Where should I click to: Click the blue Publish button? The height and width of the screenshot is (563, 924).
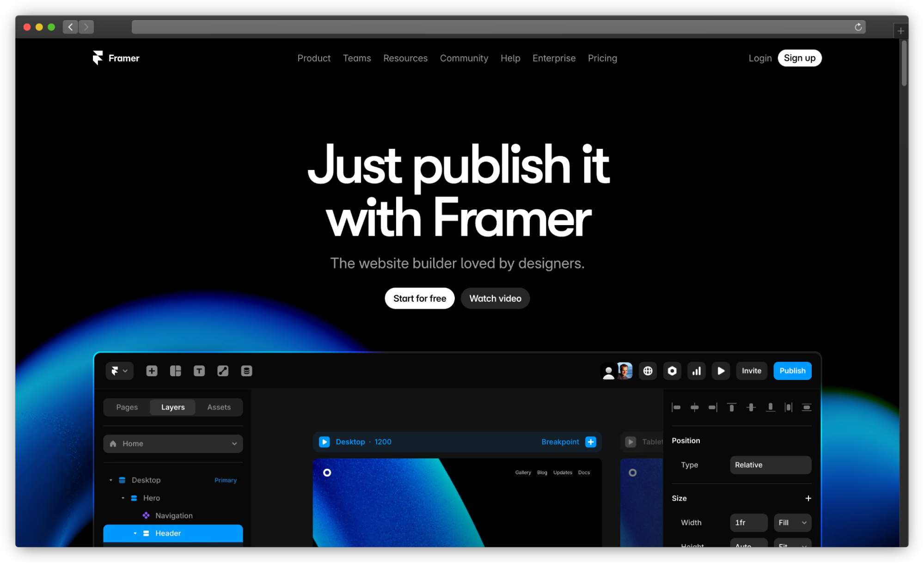tap(792, 371)
